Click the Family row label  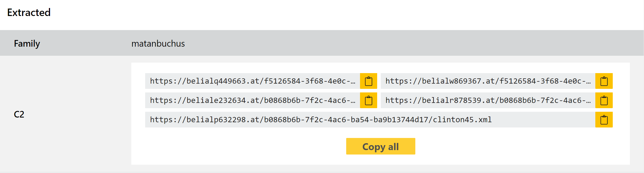click(x=27, y=44)
